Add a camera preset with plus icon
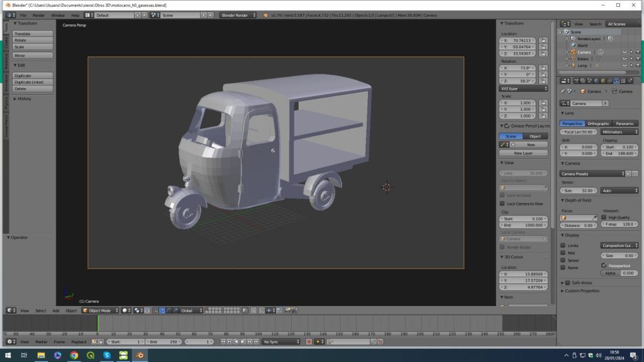 pyautogui.click(x=629, y=173)
